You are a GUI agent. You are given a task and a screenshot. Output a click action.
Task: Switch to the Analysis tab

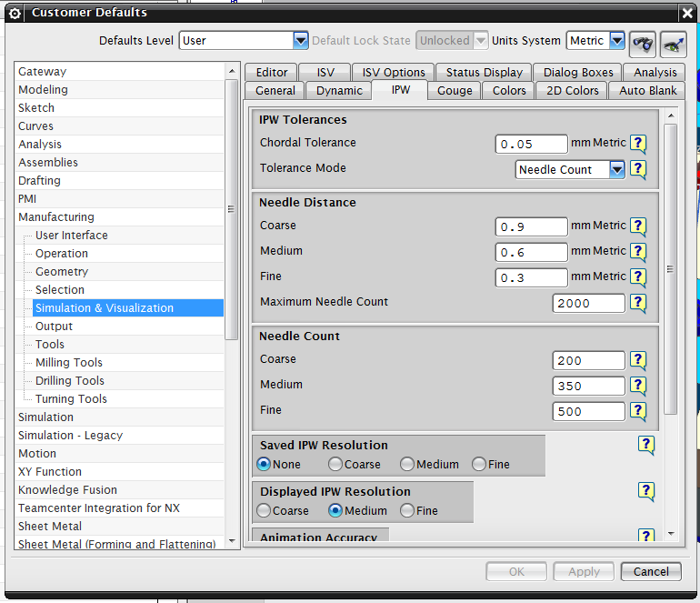click(x=655, y=73)
